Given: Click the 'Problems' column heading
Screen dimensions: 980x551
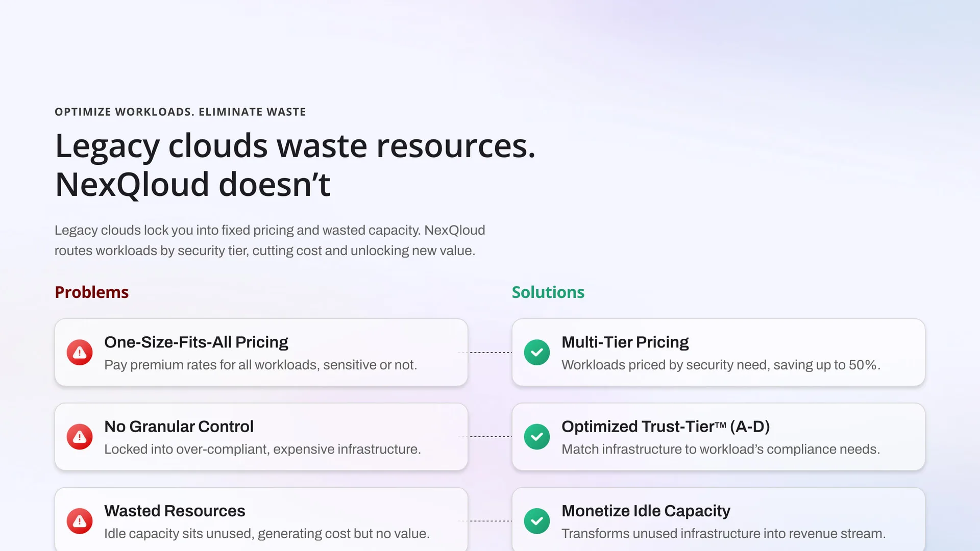Looking at the screenshot, I should (91, 292).
